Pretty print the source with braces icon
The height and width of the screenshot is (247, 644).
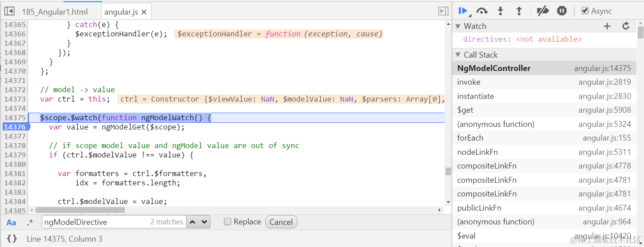[12, 239]
